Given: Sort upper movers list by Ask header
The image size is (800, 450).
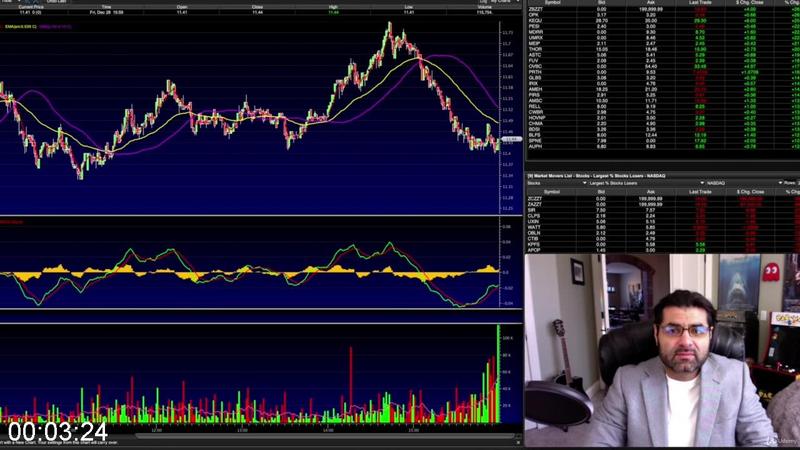Looking at the screenshot, I should (x=651, y=3).
